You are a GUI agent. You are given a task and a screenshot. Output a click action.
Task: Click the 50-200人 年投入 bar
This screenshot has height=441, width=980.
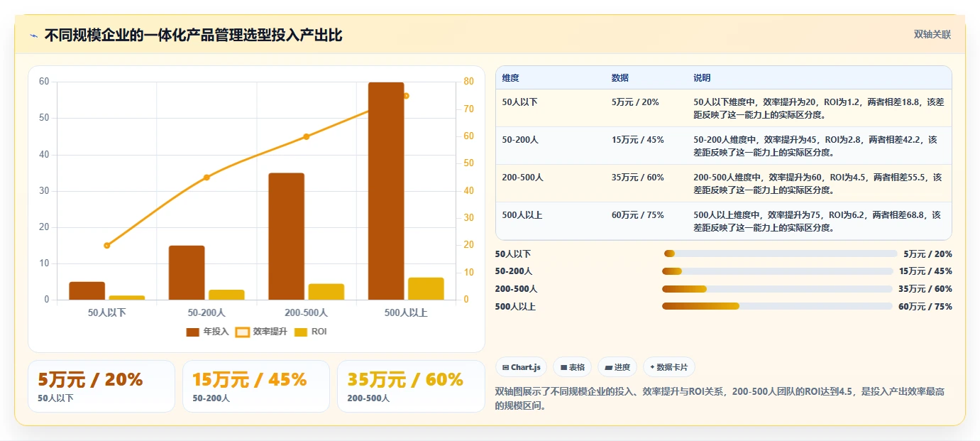187,273
